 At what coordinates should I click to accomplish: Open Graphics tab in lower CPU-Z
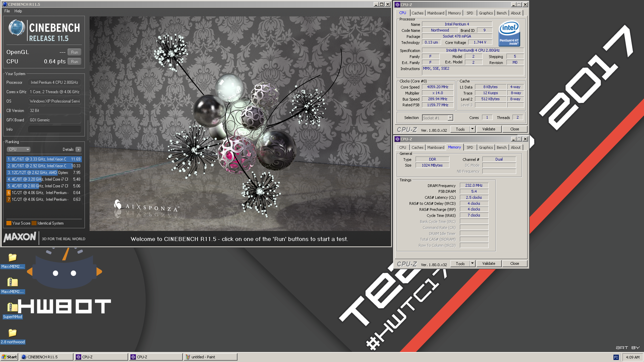(x=486, y=147)
